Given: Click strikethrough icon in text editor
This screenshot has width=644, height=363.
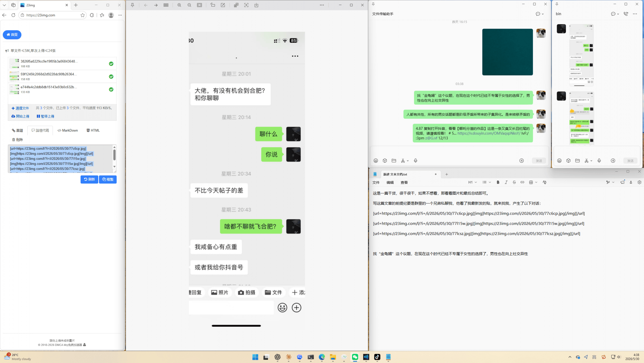Looking at the screenshot, I should point(514,182).
